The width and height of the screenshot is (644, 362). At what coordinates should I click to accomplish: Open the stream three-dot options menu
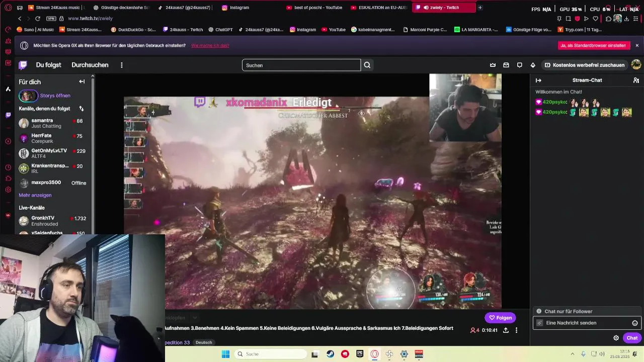[516, 330]
